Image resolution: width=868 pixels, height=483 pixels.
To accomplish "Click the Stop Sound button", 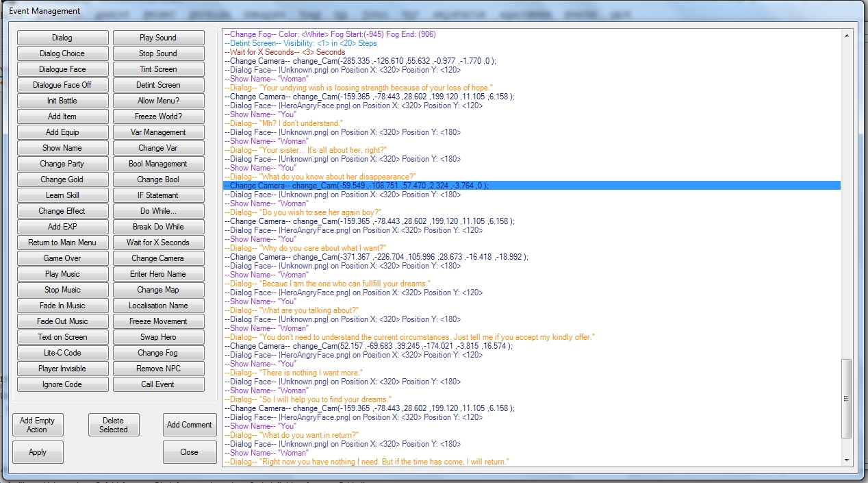I will (x=158, y=53).
